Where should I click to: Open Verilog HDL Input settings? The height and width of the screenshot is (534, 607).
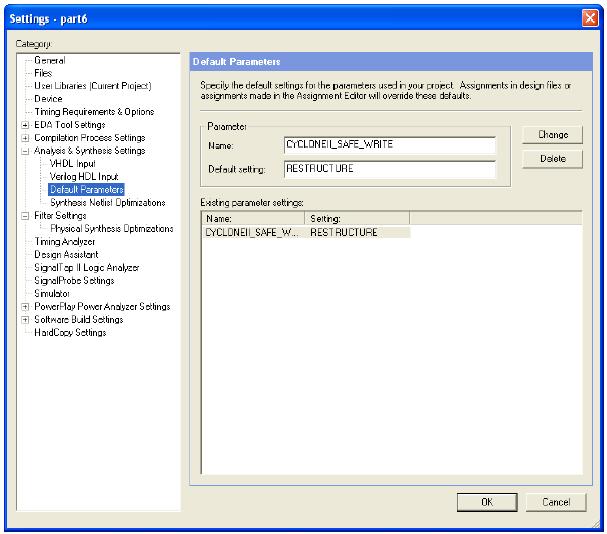coord(84,177)
